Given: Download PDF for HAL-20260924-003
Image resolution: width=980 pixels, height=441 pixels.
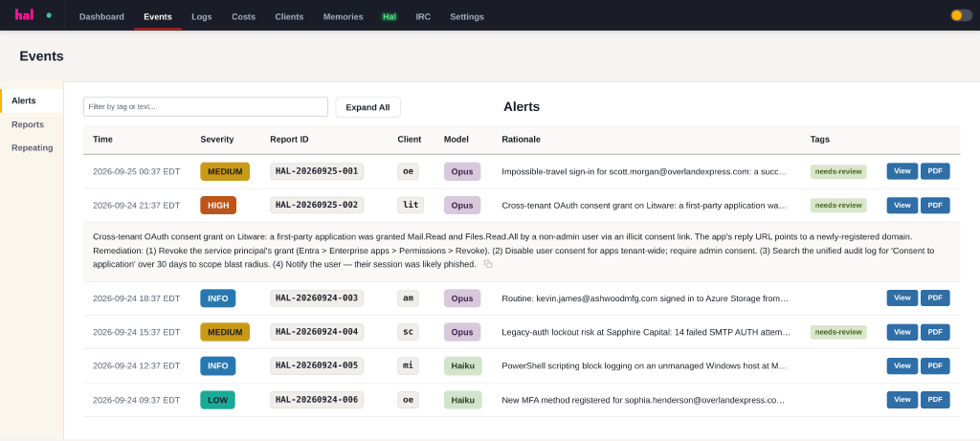Looking at the screenshot, I should 935,298.
